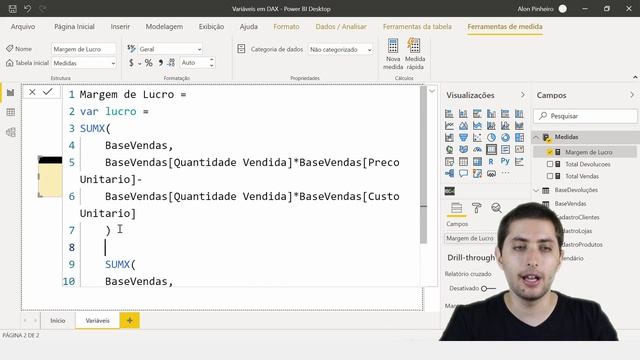Commit the formula with checkmark
Viewport: 640px width, 360px height.
click(48, 92)
